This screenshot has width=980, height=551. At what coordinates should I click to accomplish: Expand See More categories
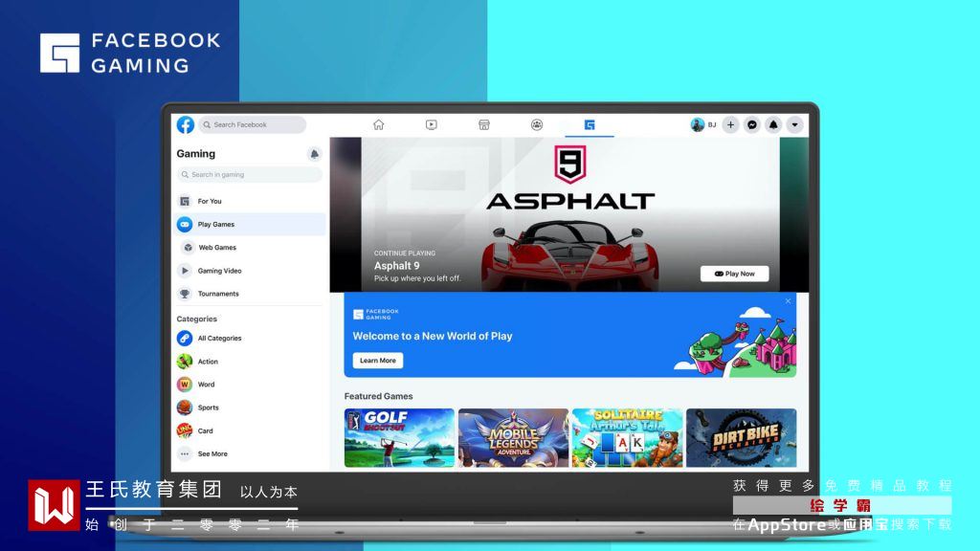[x=250, y=453]
